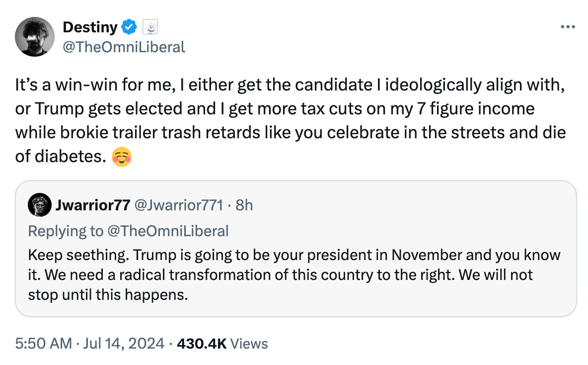Click the words Replying to in the quoted tweet

tap(65, 231)
